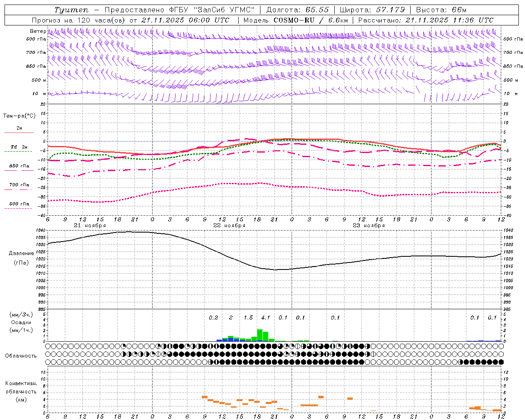Select the "(мм/3ч.)" precipitation unit label

click(x=21, y=315)
